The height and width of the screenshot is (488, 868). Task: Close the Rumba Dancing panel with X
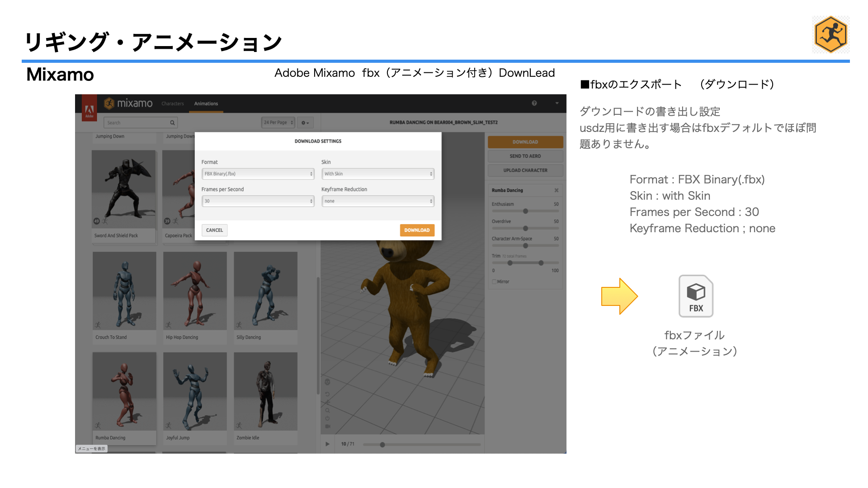pyautogui.click(x=557, y=190)
